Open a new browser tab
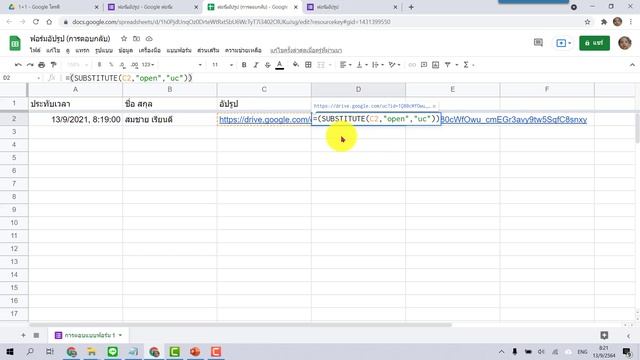 [x=411, y=7]
